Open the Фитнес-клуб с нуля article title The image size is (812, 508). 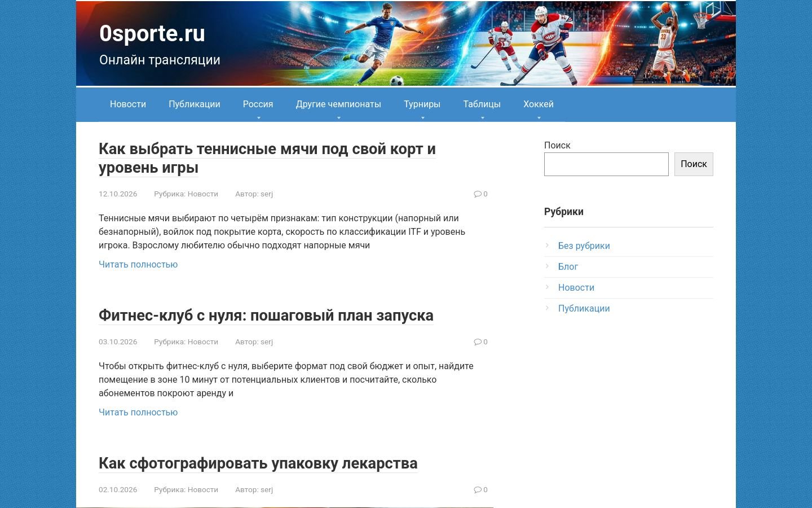[x=266, y=315]
